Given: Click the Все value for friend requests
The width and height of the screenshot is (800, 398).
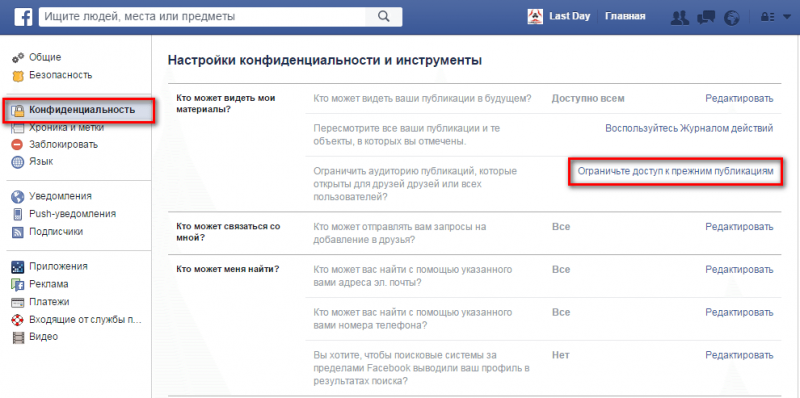Looking at the screenshot, I should [x=561, y=227].
